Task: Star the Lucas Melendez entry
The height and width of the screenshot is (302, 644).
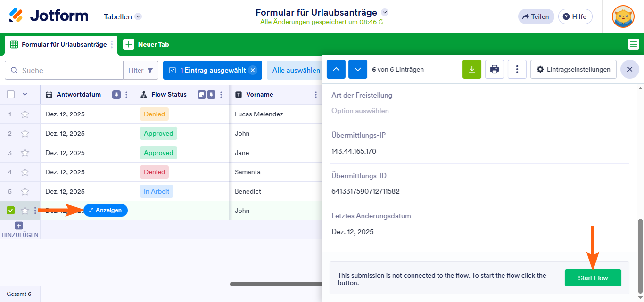Action: coord(25,114)
